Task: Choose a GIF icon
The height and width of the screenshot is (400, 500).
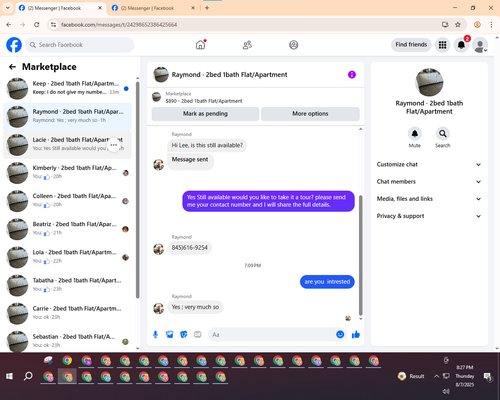Action: 198,334
